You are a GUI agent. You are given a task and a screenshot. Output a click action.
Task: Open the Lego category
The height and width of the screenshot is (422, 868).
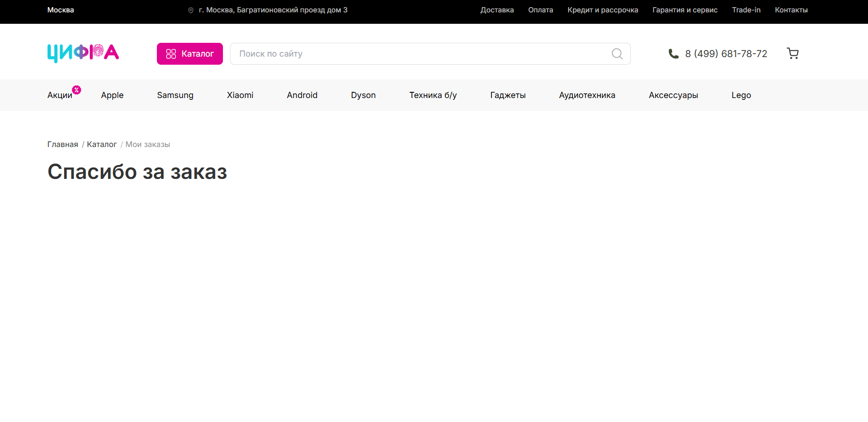point(741,95)
